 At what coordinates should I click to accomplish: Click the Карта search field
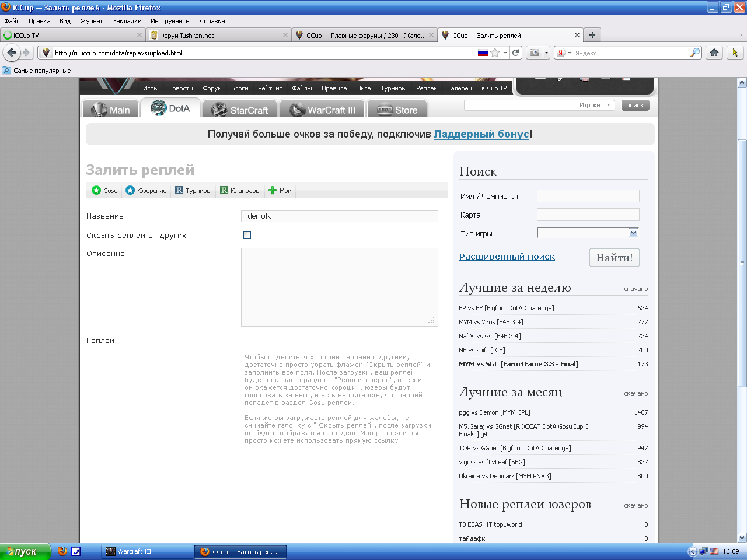click(588, 215)
